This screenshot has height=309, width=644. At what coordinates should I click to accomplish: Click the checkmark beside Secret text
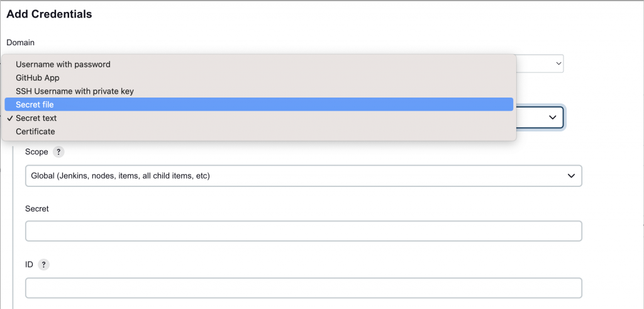[10, 118]
